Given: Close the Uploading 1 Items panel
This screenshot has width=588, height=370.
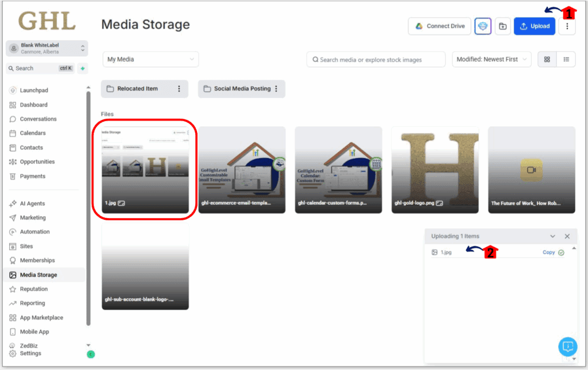Looking at the screenshot, I should (x=567, y=236).
